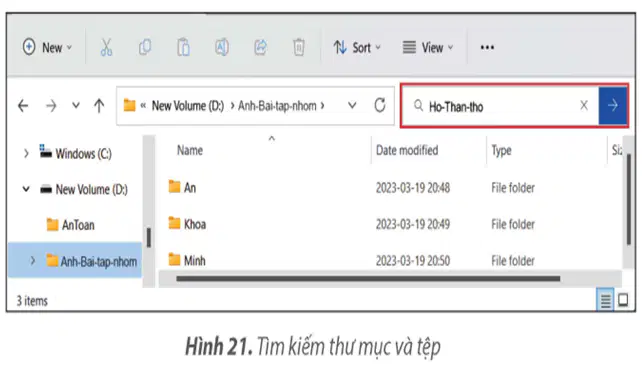Image resolution: width=642 pixels, height=367 pixels.
Task: Click the Rename icon in toolbar
Action: pos(222,48)
